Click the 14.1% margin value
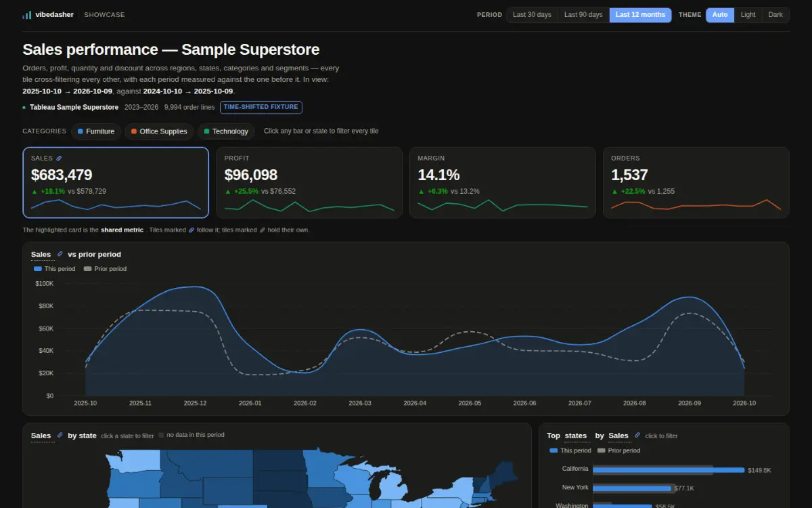Screen dimensions: 812x508 [x=438, y=175]
